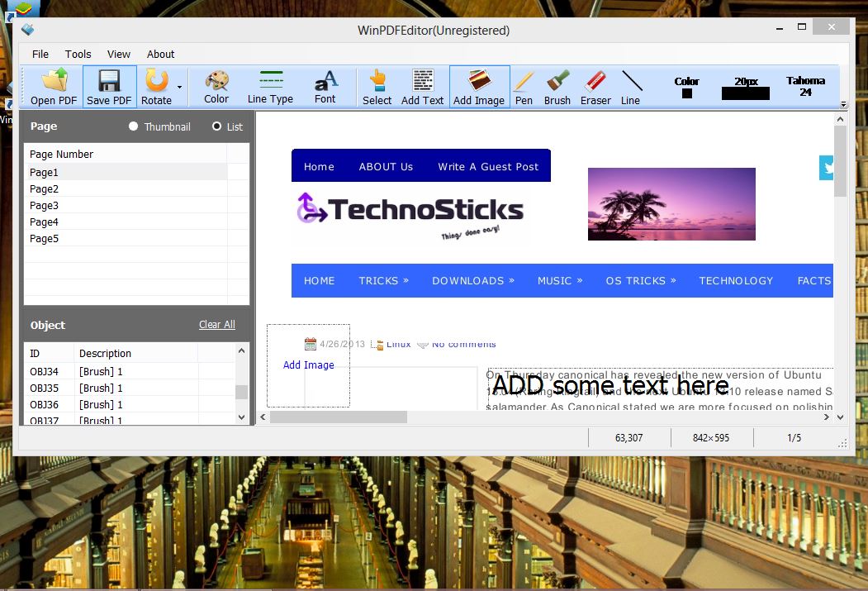Click the calendar date icon in document
This screenshot has height=591, width=868.
tap(310, 343)
